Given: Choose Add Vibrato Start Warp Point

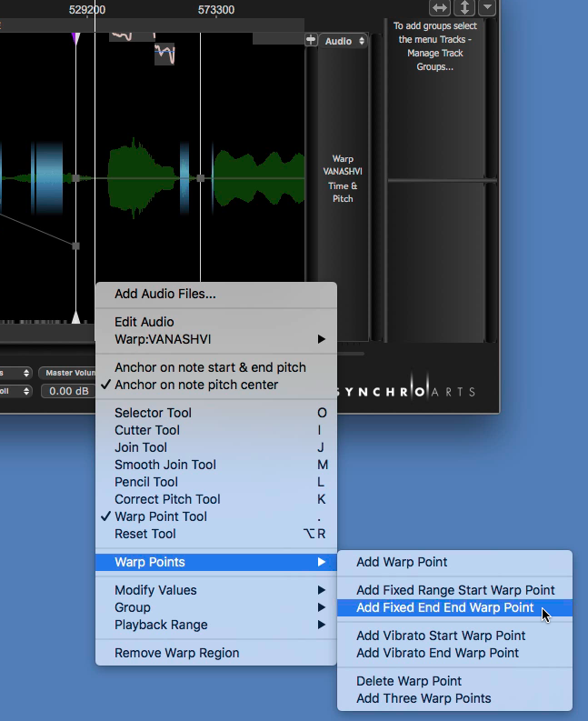Looking at the screenshot, I should (441, 636).
